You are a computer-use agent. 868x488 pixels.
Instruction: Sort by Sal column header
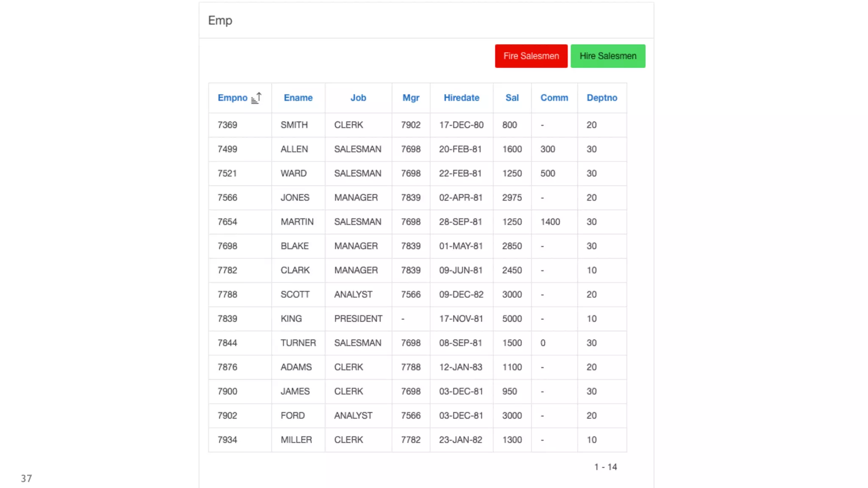[x=512, y=98]
